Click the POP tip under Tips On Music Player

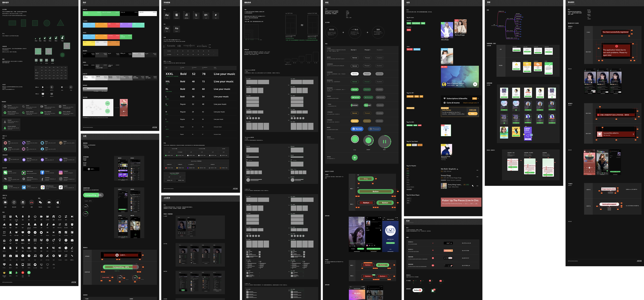point(409,201)
